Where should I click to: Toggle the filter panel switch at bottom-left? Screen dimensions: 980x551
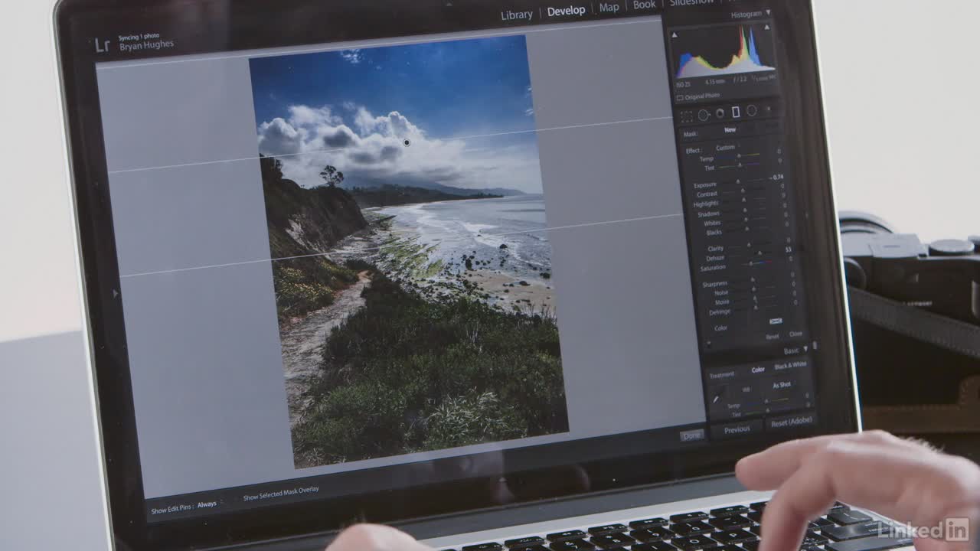point(709,342)
